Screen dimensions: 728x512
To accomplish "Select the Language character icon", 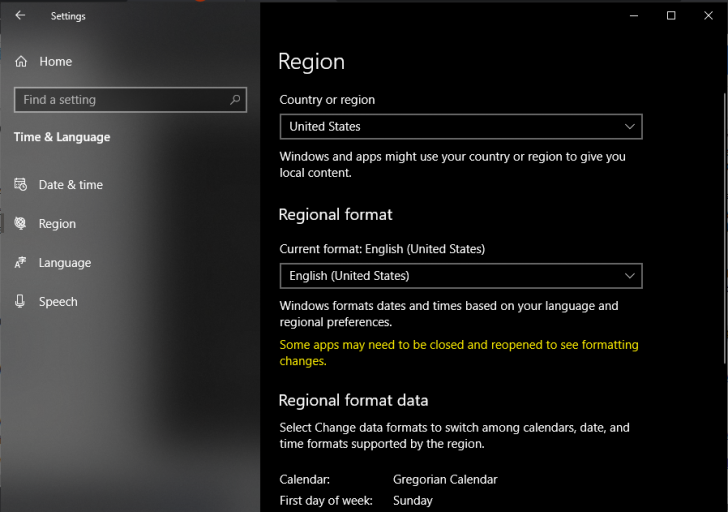I will pos(20,262).
